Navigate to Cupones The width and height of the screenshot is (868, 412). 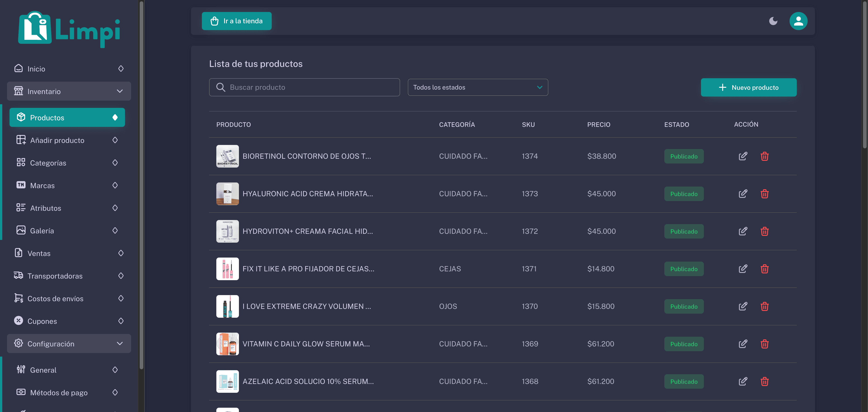69,321
